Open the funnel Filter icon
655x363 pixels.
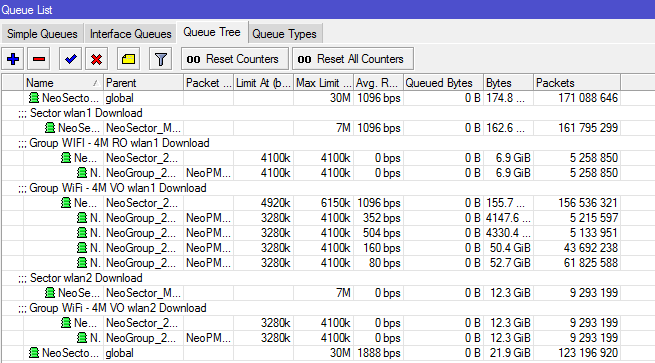pos(160,59)
